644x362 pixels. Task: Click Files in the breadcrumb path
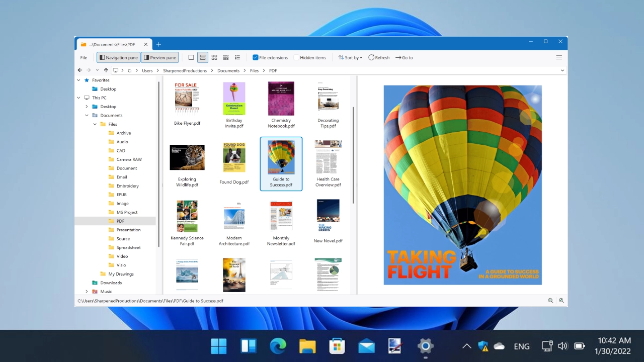(254, 70)
